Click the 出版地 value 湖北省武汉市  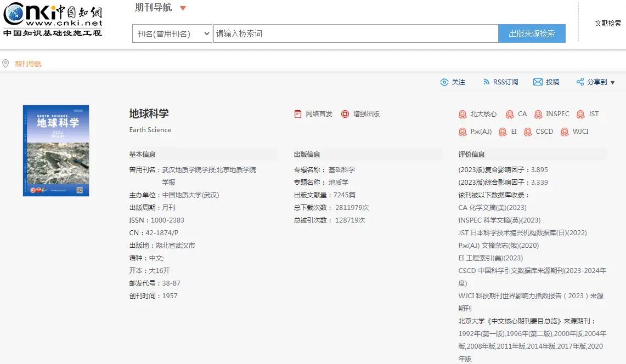(175, 246)
